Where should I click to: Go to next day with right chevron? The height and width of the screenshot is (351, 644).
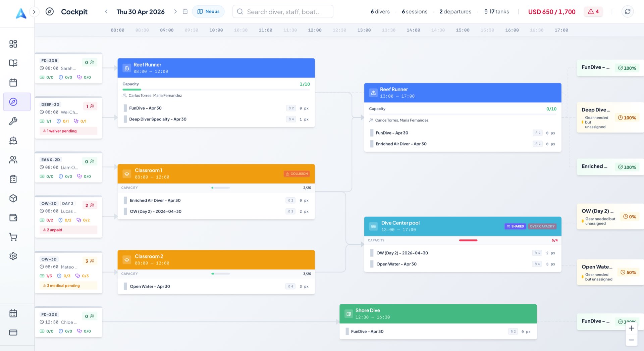click(175, 11)
